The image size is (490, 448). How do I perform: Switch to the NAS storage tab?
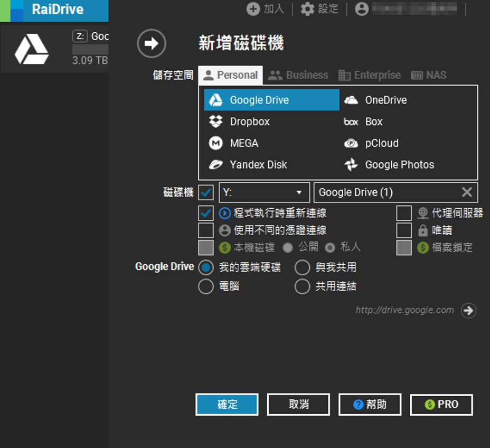click(x=428, y=76)
